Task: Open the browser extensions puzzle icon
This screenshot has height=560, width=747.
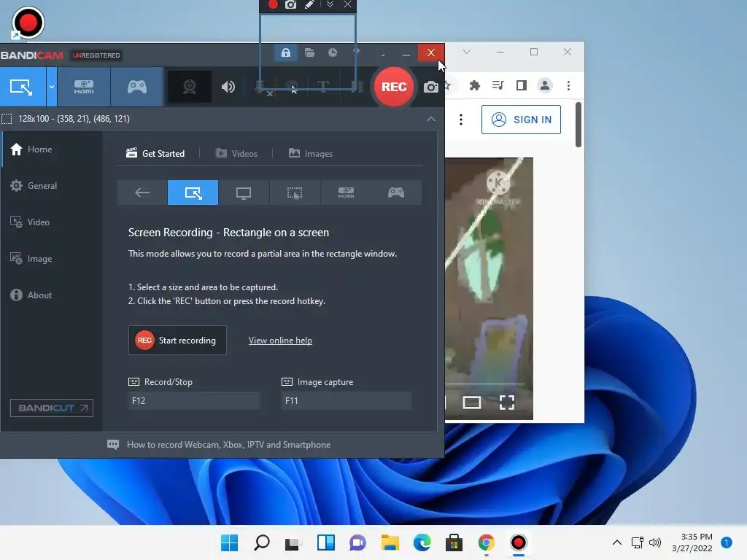Action: point(474,85)
